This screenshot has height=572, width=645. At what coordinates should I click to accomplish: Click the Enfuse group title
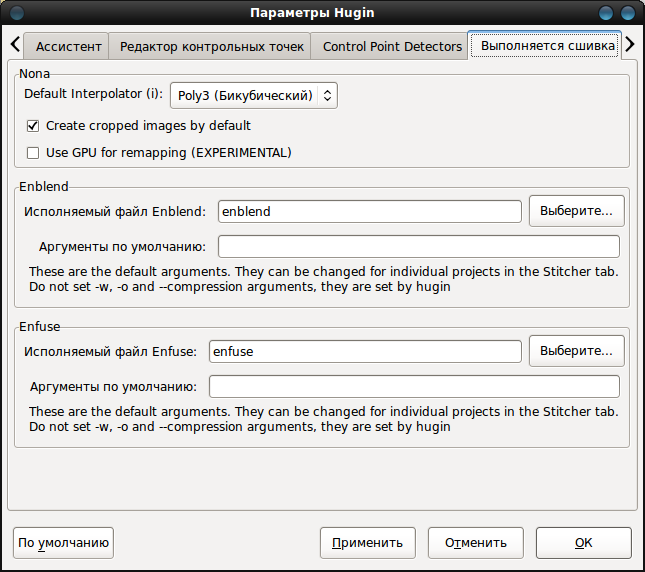click(39, 327)
